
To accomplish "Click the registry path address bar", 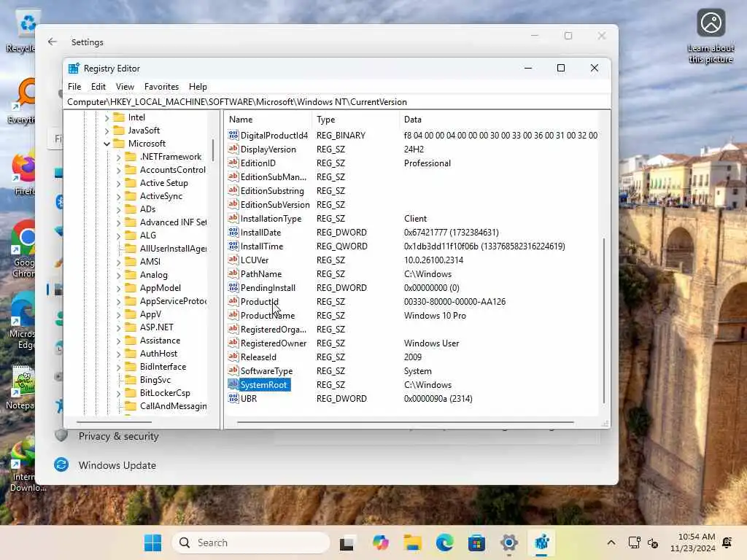I will [337, 102].
